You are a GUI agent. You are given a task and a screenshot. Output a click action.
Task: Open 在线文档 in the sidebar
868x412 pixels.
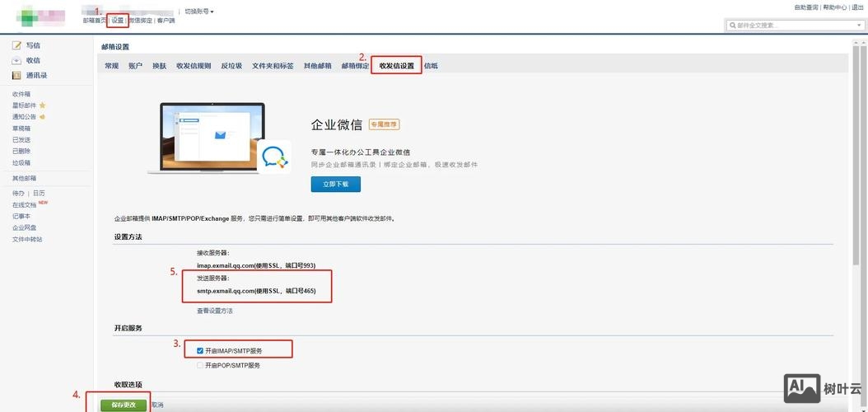(25, 205)
